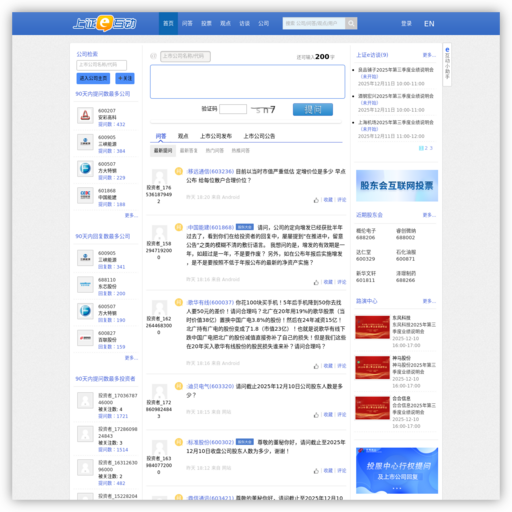Image resolution: width=512 pixels, height=512 pixels.
Task: Select the 最新答复 sub-tab
Action: click(x=189, y=151)
